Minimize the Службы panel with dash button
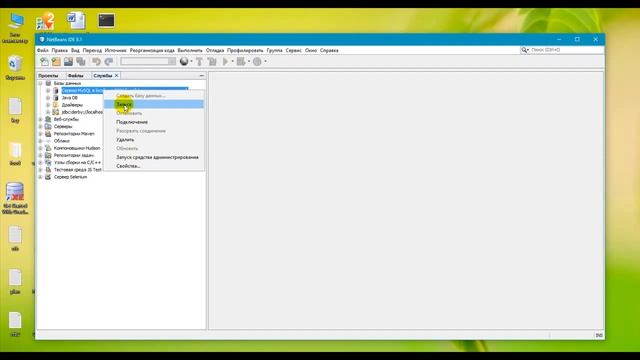640x360 pixels. pos(202,76)
